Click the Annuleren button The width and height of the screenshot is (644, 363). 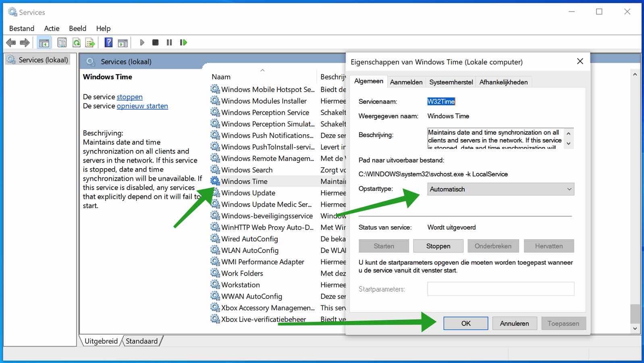(x=514, y=323)
